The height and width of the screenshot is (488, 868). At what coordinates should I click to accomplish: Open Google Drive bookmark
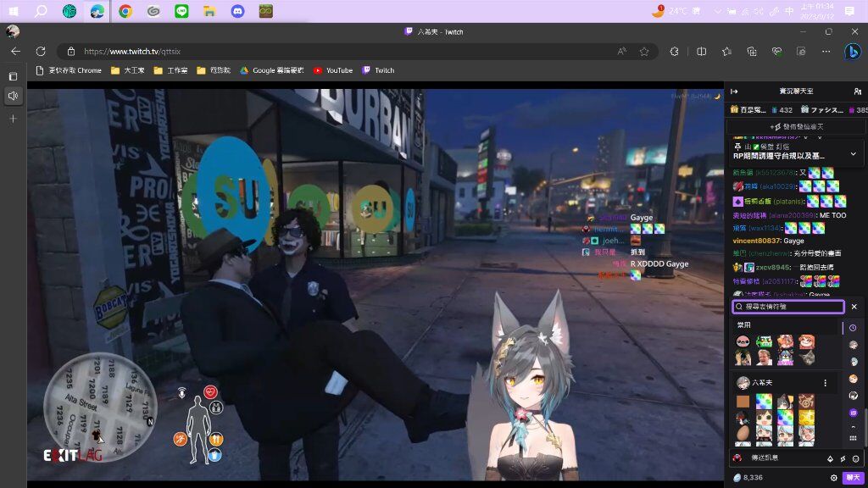(272, 70)
